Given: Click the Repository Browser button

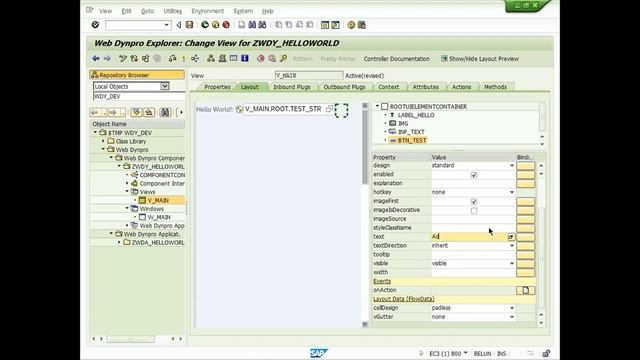Looking at the screenshot, I should coord(137,75).
